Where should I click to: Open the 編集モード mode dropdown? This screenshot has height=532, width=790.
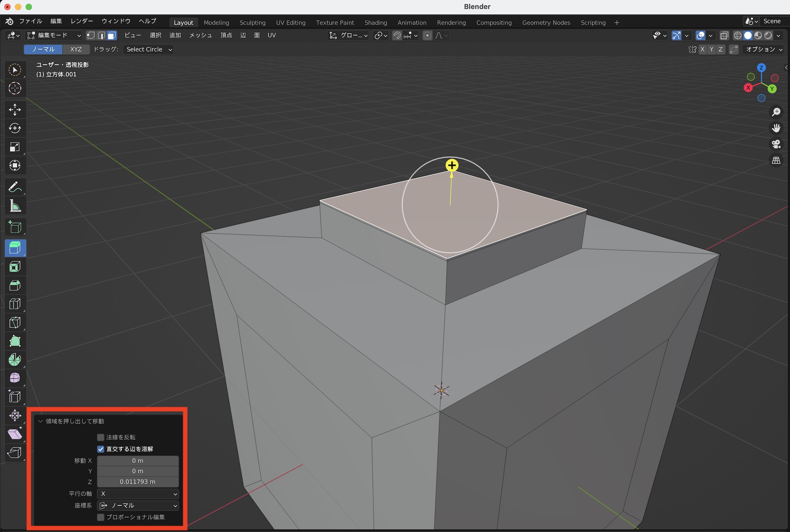click(54, 36)
